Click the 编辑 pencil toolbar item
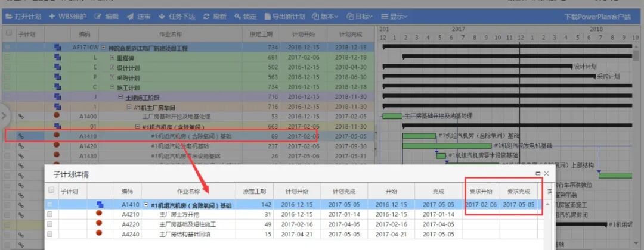Image resolution: width=644 pixels, height=250 pixels. coord(106,17)
